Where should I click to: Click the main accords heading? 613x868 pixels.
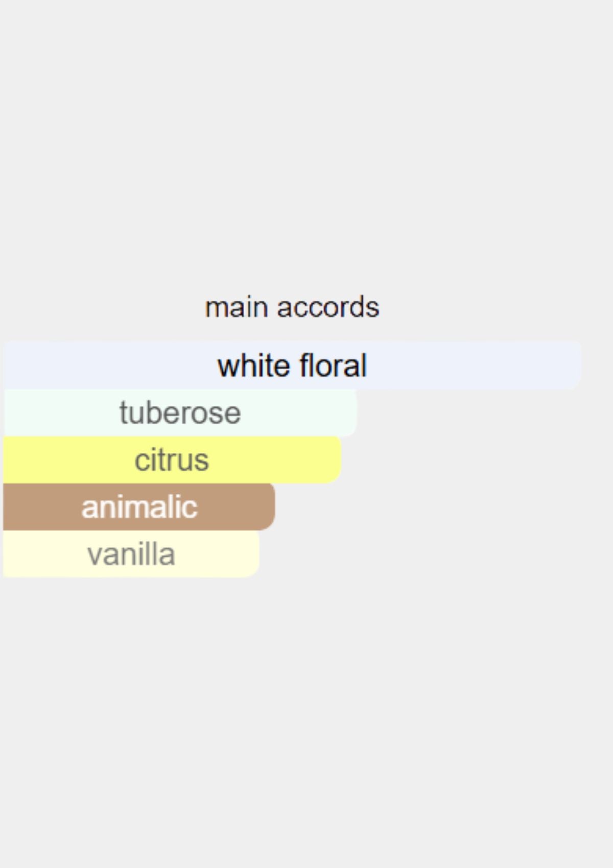pyautogui.click(x=292, y=307)
